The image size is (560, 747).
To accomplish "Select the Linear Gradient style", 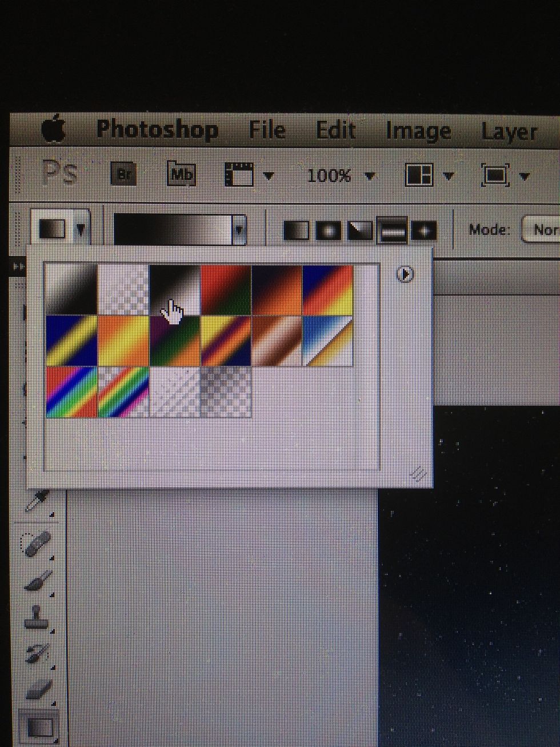I will point(296,231).
